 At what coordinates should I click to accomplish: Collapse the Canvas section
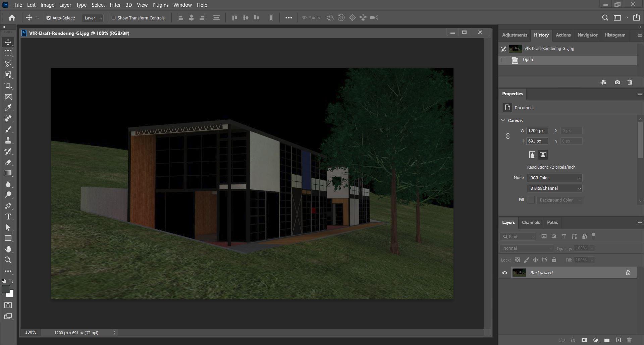[503, 120]
